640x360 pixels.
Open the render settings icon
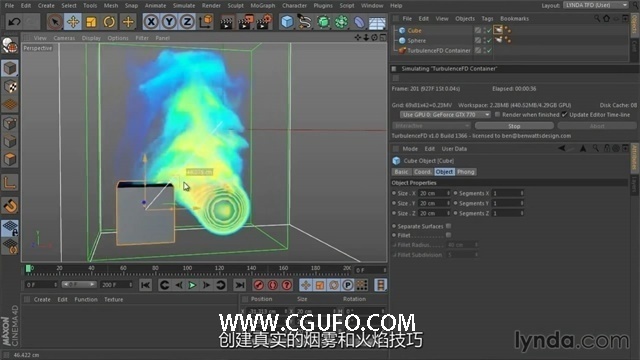click(x=264, y=22)
